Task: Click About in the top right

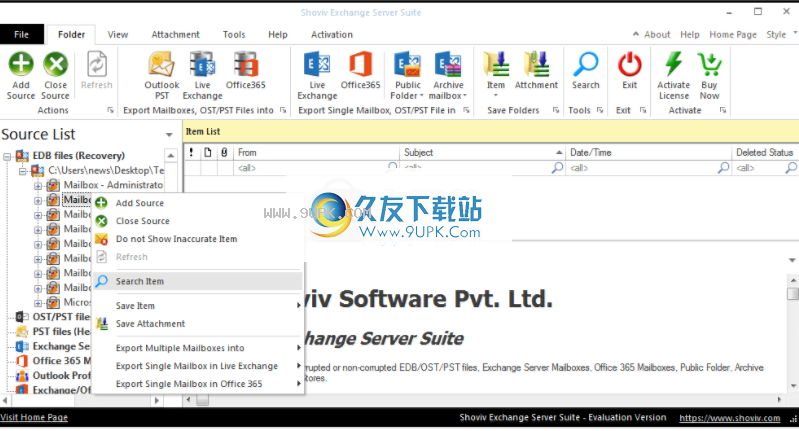Action: (657, 34)
